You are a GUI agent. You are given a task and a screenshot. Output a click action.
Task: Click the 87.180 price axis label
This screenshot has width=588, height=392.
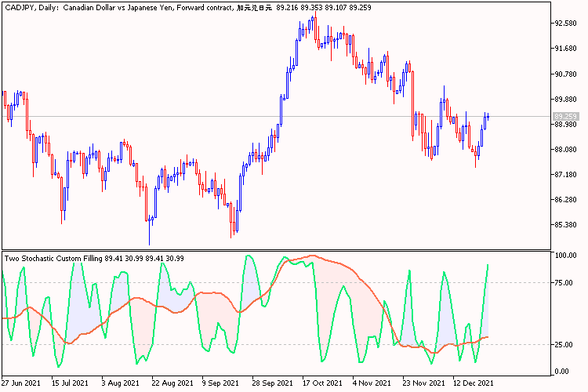565,175
